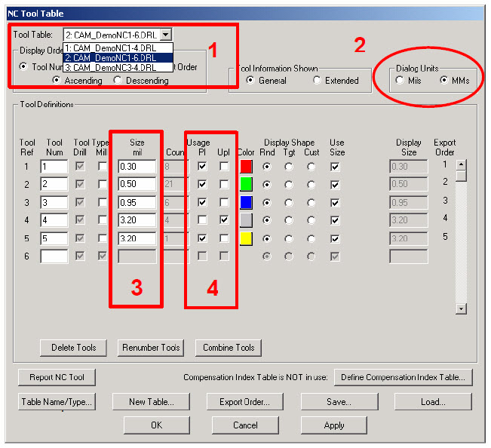Click Report NC Tool button
The image size is (491, 448).
[x=57, y=377]
